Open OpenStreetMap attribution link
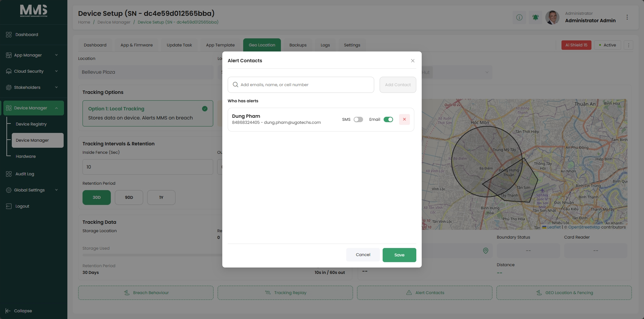The width and height of the screenshot is (644, 319). (584, 227)
